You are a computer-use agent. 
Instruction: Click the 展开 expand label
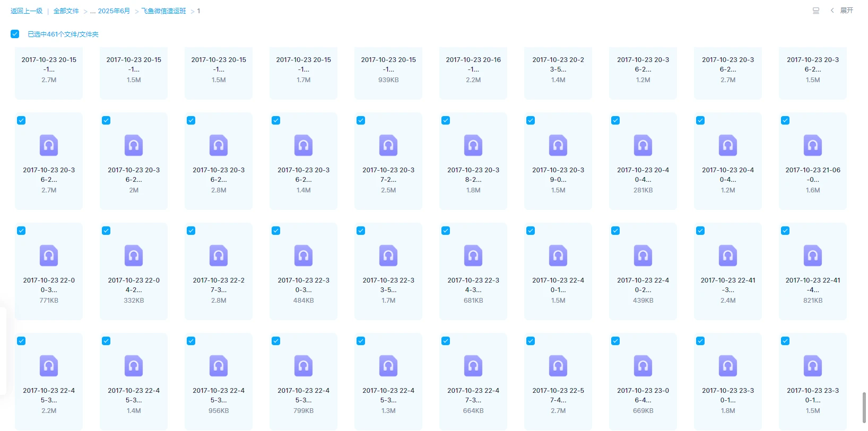[847, 11]
